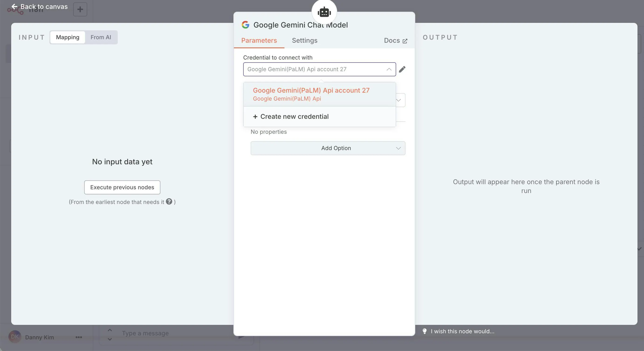Click the OUTPUT panel heading

tap(440, 37)
